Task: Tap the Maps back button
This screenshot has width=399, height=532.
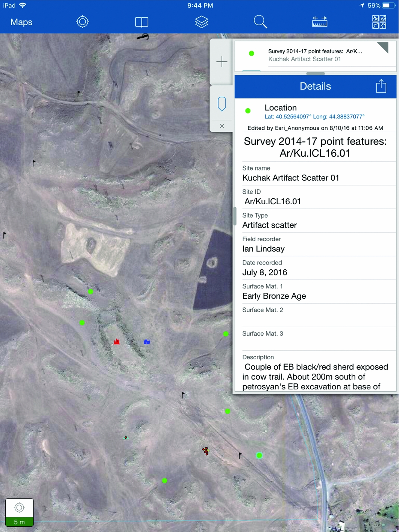Action: [x=21, y=22]
